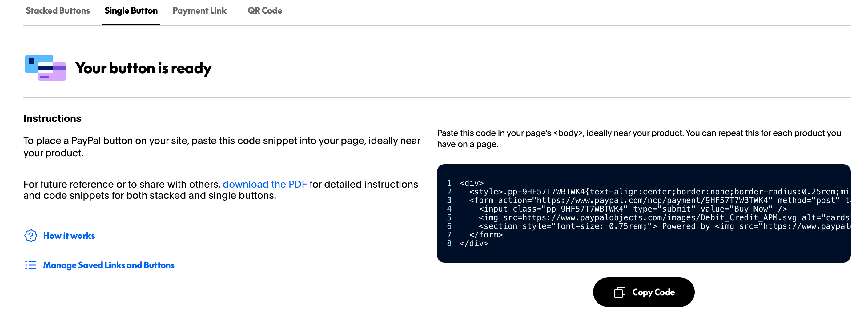Click the list icon beside Manage Saved Links
Image resolution: width=868 pixels, height=326 pixels.
point(31,265)
